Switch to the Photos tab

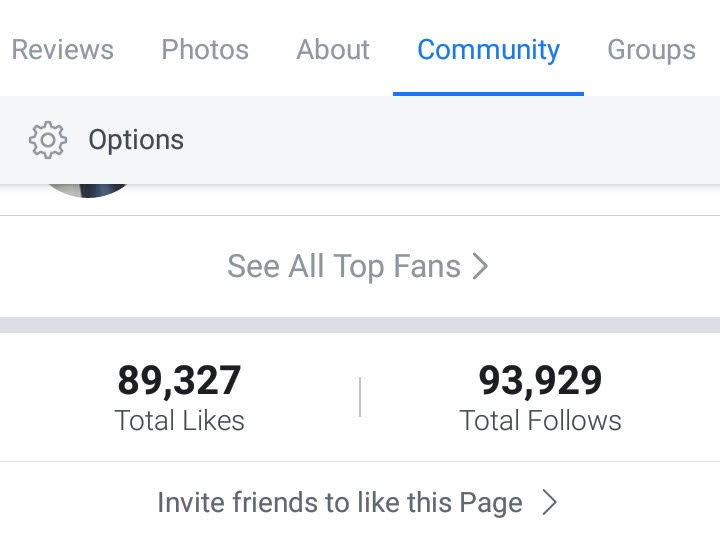pos(205,49)
